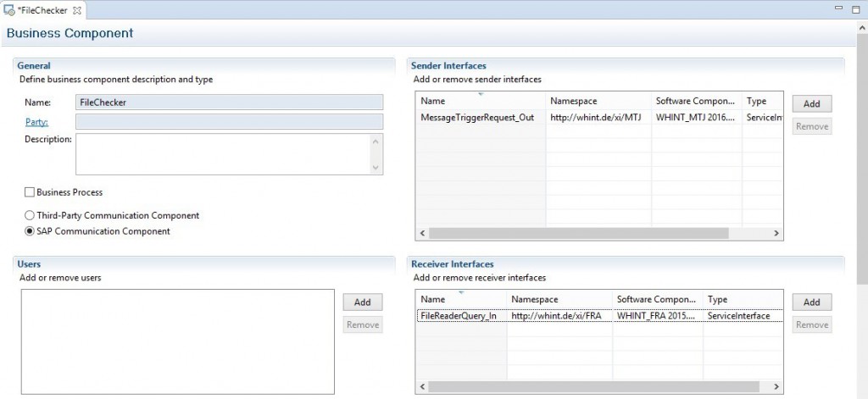
Task: Add a new sender interface
Action: (x=811, y=103)
